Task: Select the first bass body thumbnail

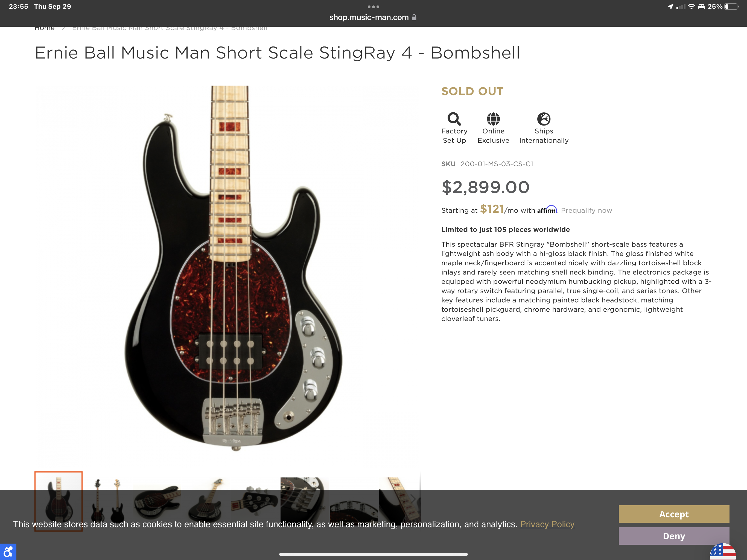Action: [x=59, y=501]
